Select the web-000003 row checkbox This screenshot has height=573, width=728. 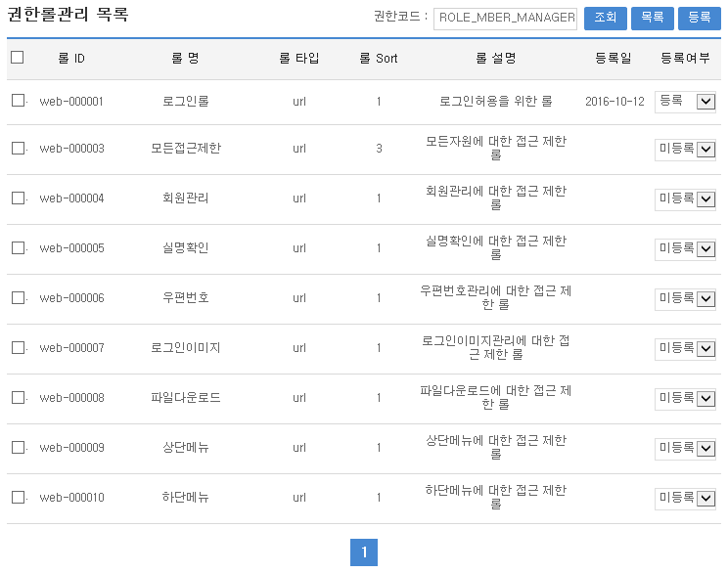(x=18, y=149)
